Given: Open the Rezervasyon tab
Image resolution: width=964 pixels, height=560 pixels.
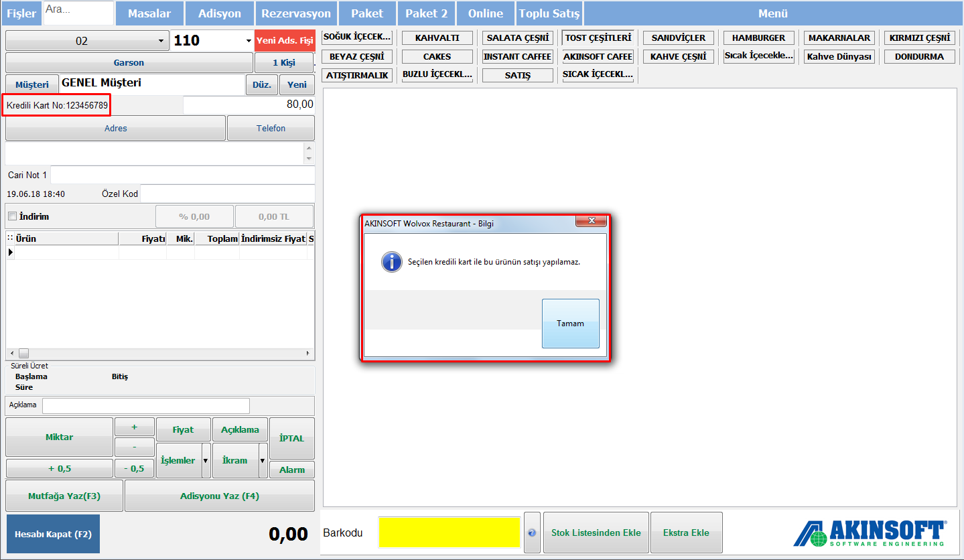Looking at the screenshot, I should tap(296, 13).
